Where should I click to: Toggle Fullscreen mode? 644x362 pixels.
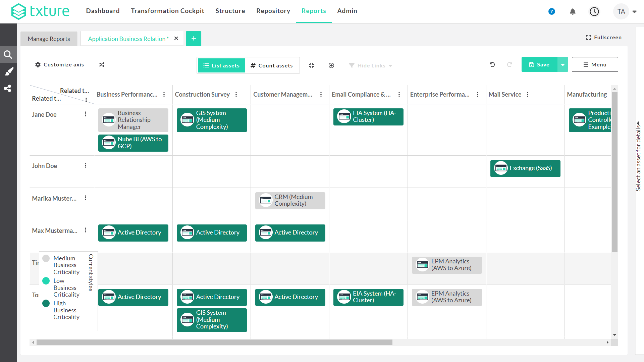pyautogui.click(x=604, y=38)
